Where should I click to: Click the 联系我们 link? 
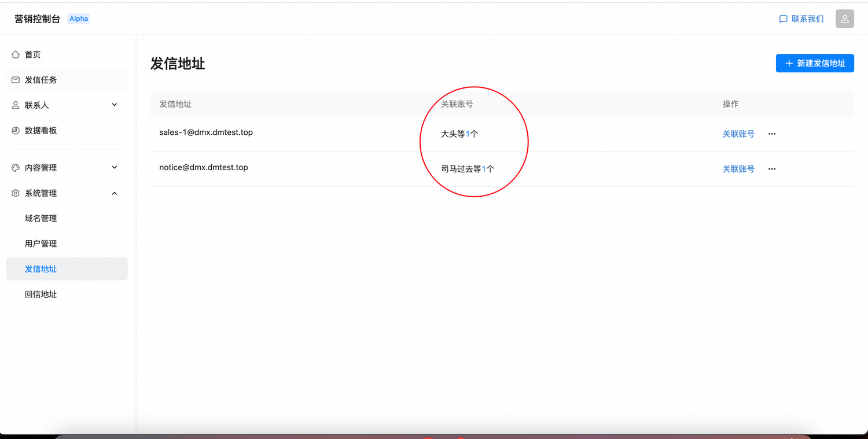coord(801,19)
